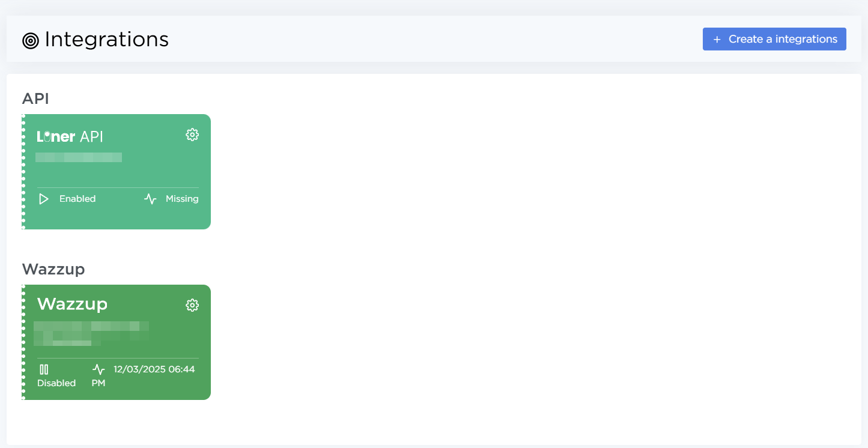This screenshot has width=868, height=448.
Task: Click the Liner API logo title
Action: click(70, 136)
